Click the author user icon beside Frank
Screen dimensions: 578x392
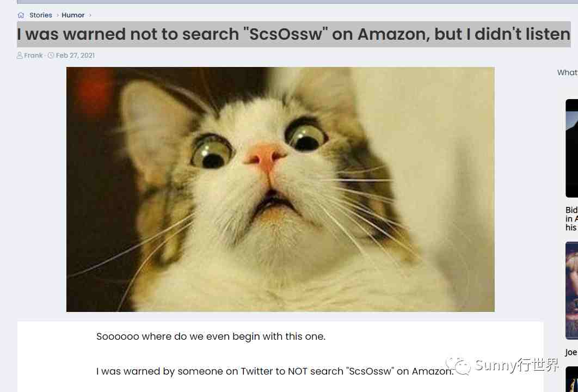click(20, 56)
